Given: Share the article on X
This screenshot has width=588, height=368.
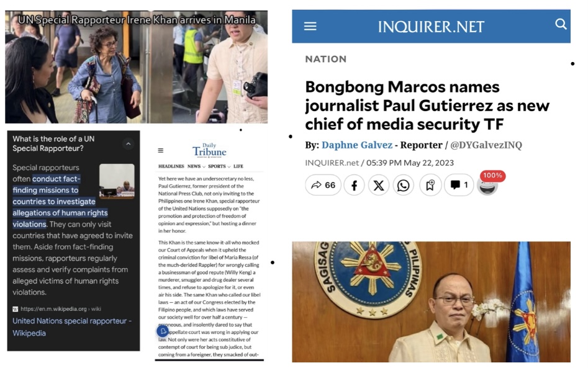Looking at the screenshot, I should point(378,185).
